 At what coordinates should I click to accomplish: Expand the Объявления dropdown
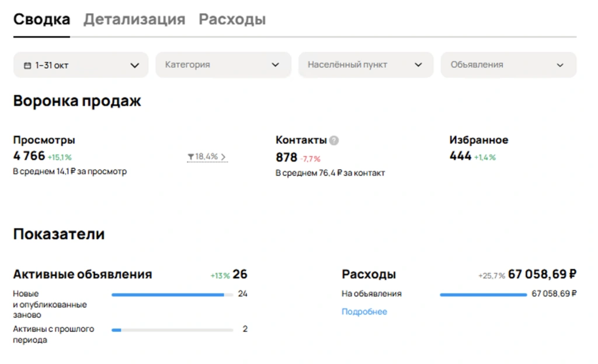click(x=509, y=65)
